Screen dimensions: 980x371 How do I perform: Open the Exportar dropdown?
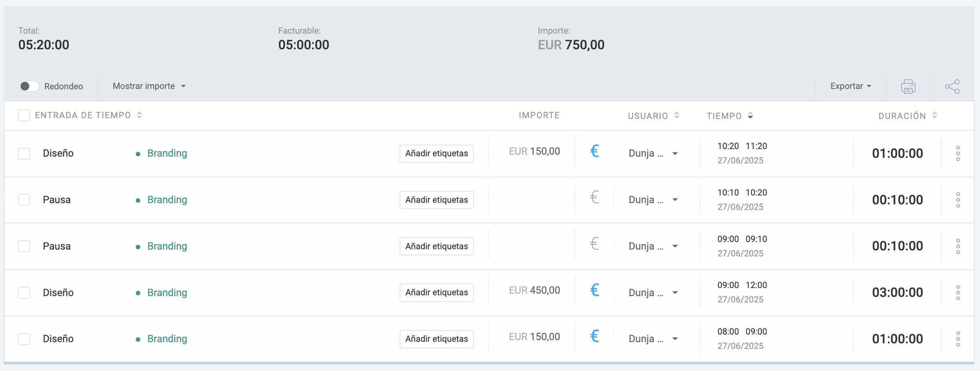[851, 86]
